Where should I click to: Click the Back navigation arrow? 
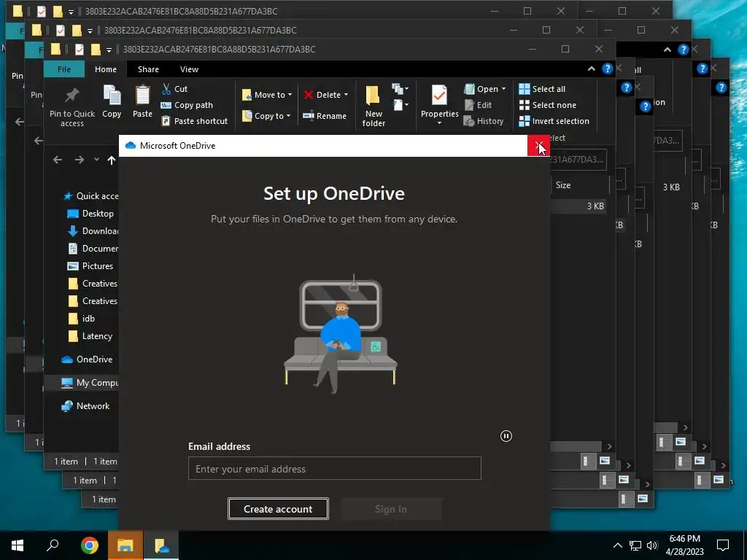58,160
